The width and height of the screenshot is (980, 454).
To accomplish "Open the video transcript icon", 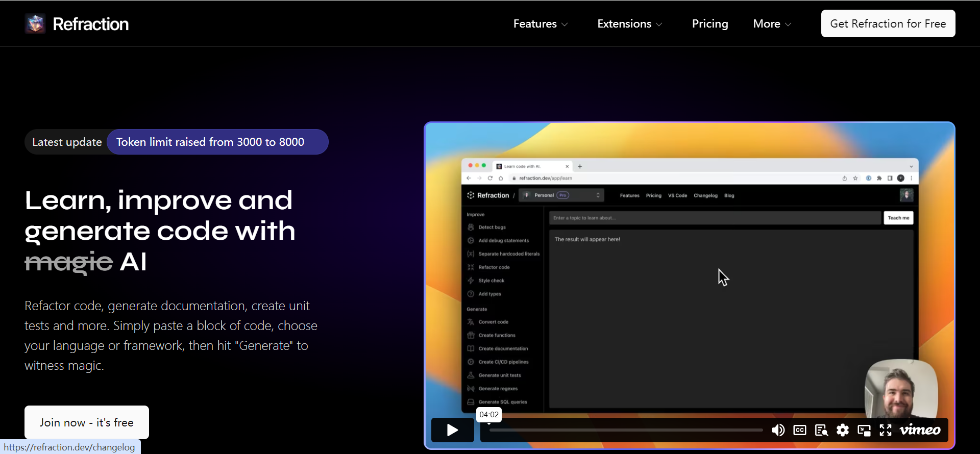I will pyautogui.click(x=821, y=431).
